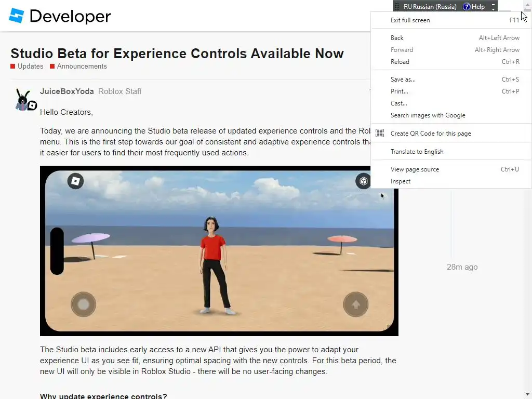Select Print... in the context menu
The height and width of the screenshot is (399, 532).
[x=451, y=91]
